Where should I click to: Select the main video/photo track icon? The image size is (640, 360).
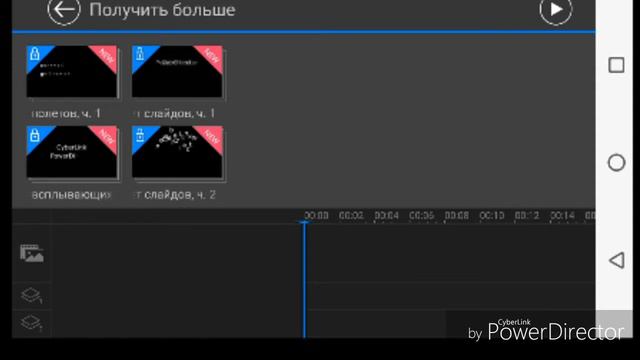point(32,253)
